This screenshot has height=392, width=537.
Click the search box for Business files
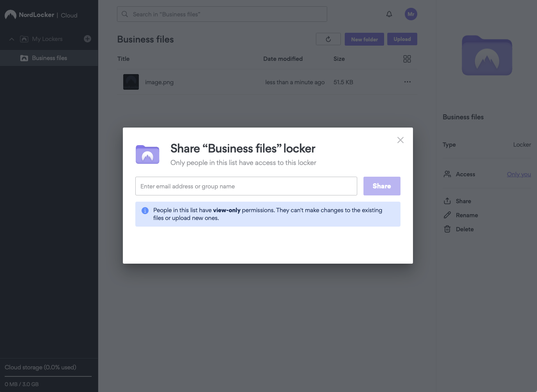tap(222, 14)
